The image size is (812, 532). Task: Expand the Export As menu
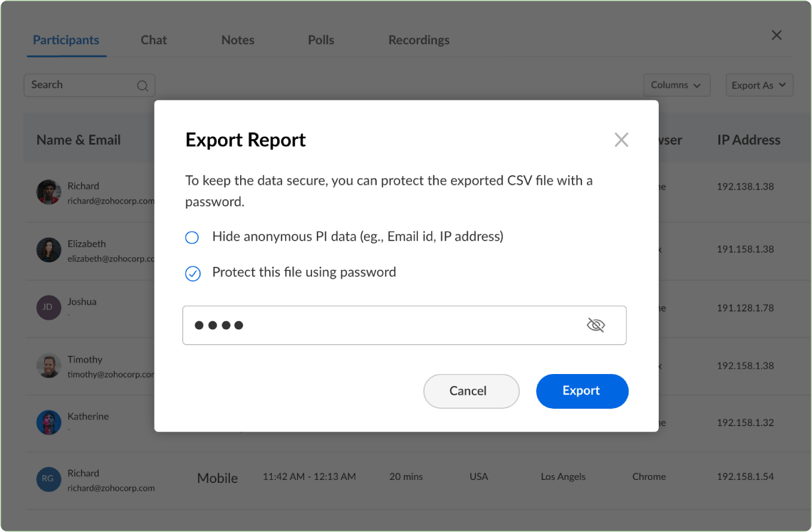[x=759, y=85]
